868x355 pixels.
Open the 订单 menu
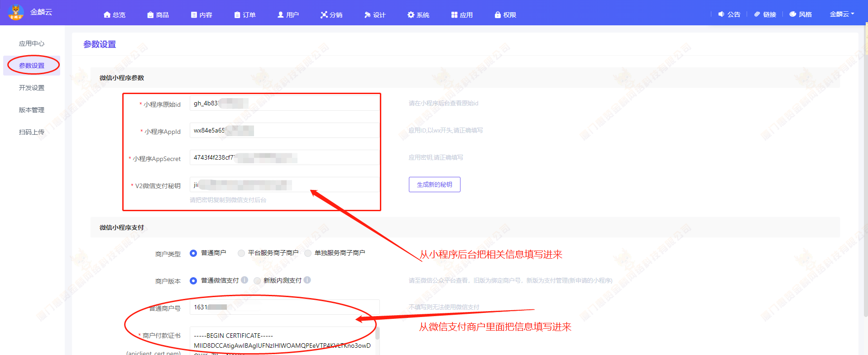tap(245, 15)
